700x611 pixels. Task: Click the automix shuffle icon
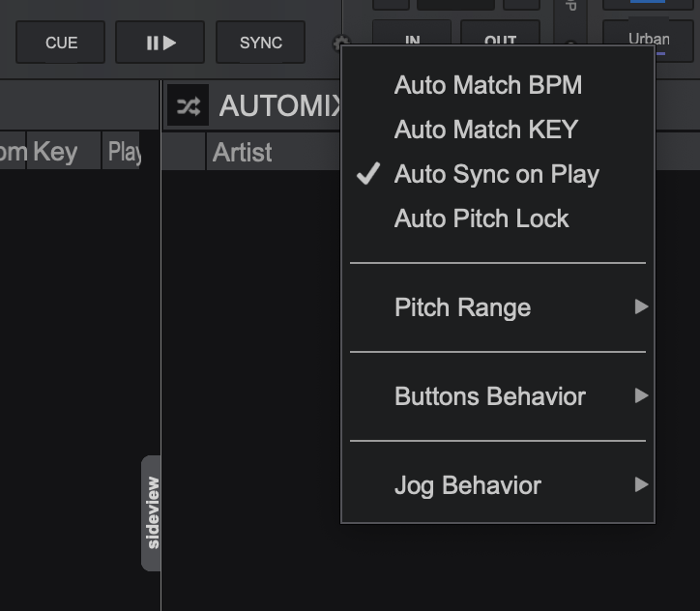(x=188, y=105)
